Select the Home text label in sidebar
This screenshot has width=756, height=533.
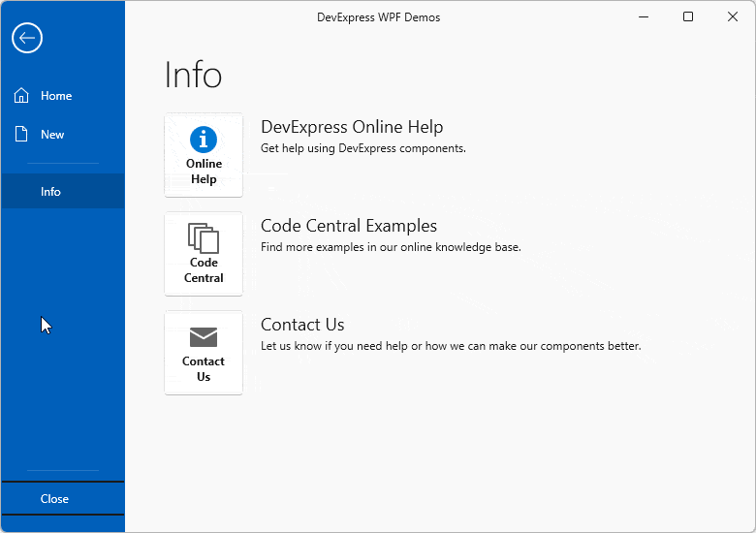[56, 96]
